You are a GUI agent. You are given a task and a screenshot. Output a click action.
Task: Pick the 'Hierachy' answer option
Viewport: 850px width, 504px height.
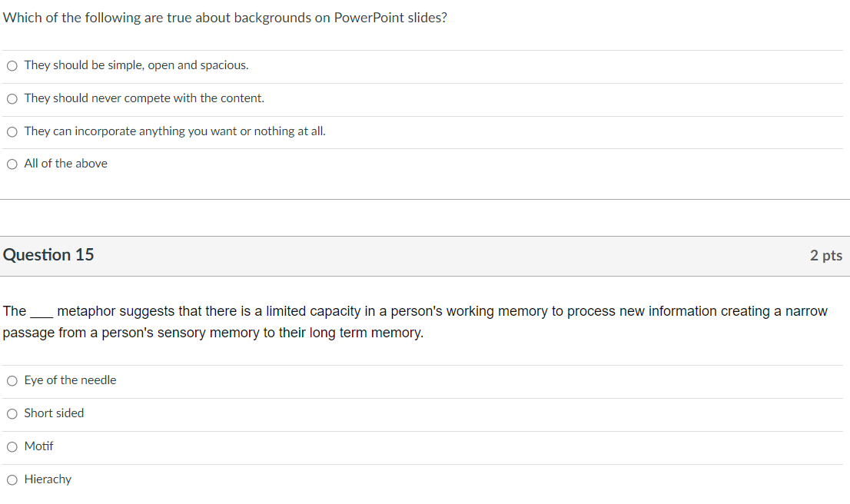pyautogui.click(x=12, y=479)
